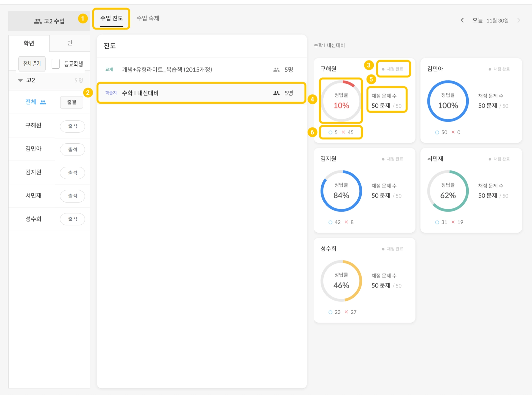The height and width of the screenshot is (395, 532).
Task: Click the previous day arrow
Action: [x=462, y=20]
